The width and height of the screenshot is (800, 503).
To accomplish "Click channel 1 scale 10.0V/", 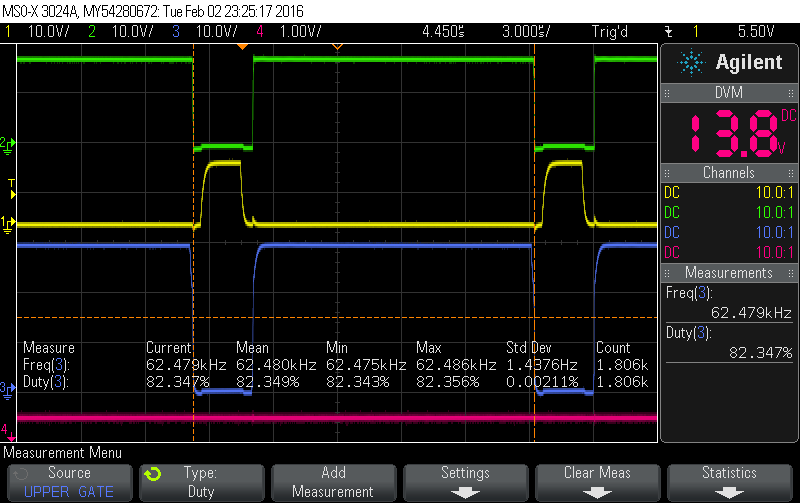I will click(48, 32).
